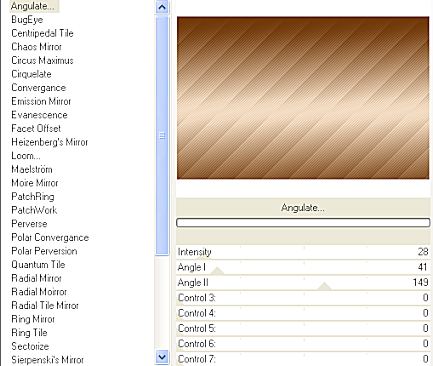The image size is (433, 366).
Task: Choose Sierpenski's Mirror filter
Action: point(47,360)
